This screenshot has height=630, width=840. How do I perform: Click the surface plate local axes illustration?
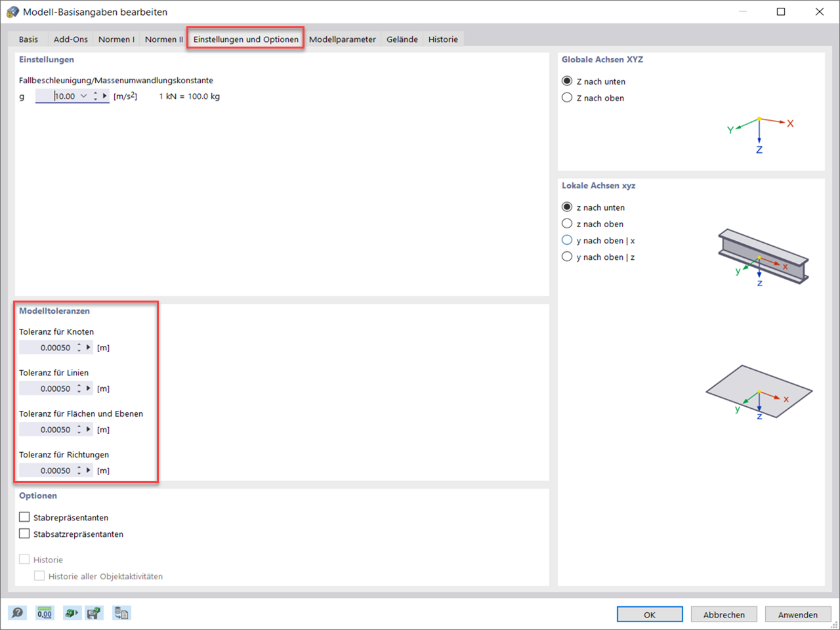(x=759, y=393)
